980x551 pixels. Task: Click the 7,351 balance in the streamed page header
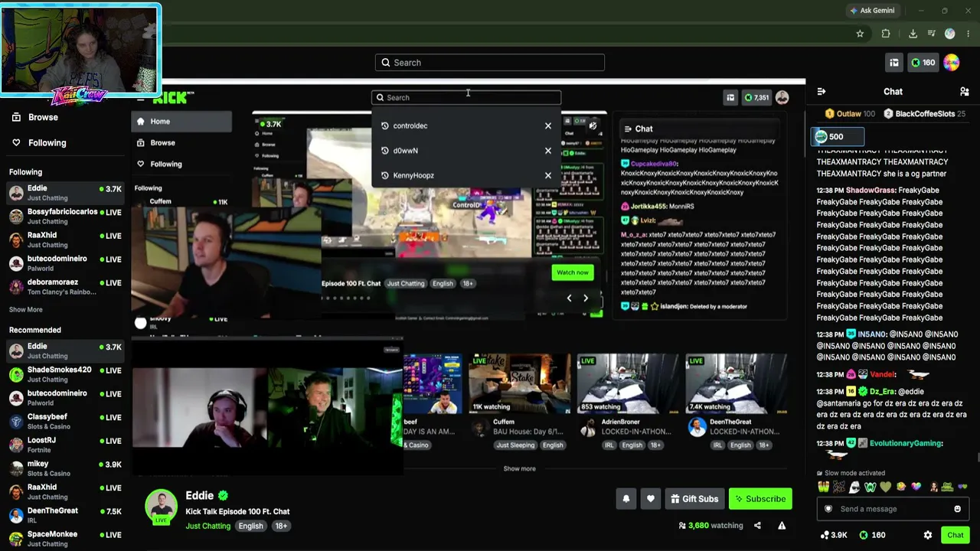click(756, 98)
